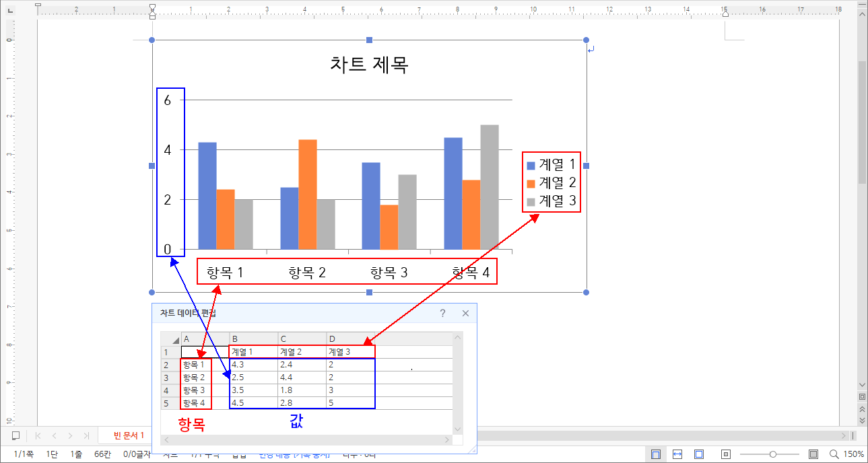Click the next-tab arrow icon
Viewport: 868px width, 463px height.
pyautogui.click(x=70, y=435)
